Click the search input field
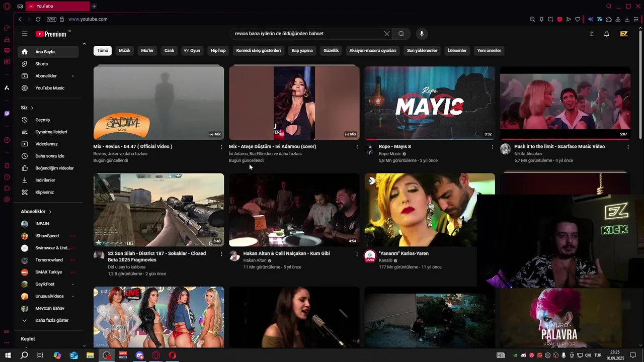Image resolution: width=644 pixels, height=362 pixels. 307,34
